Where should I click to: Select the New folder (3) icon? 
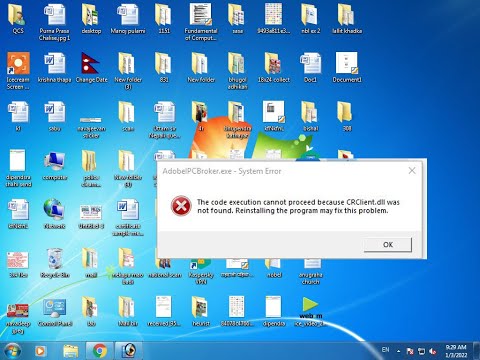coord(128,71)
